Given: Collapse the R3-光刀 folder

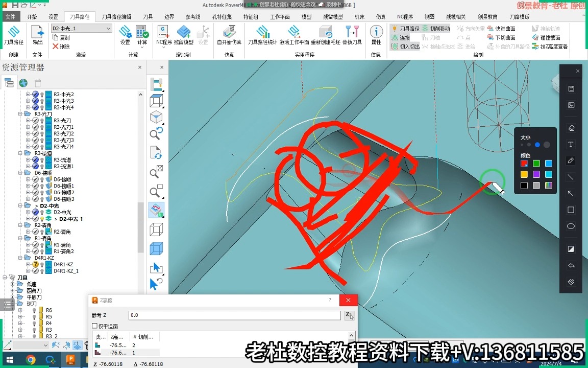Looking at the screenshot, I should (20, 114).
